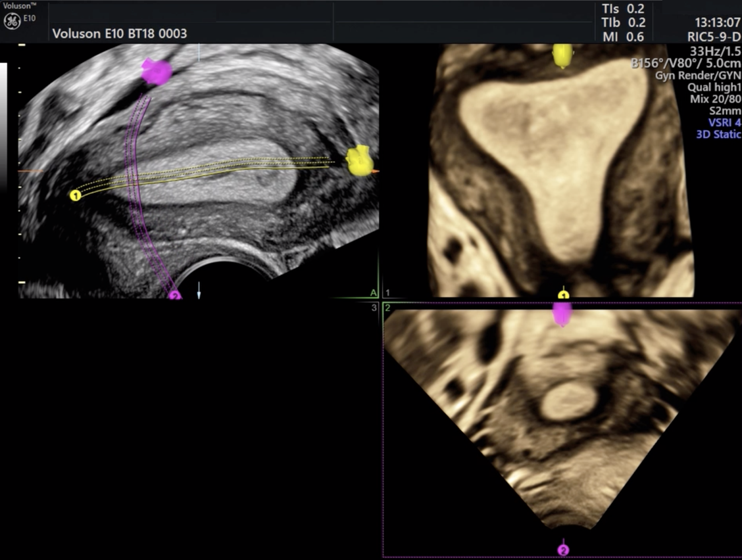The width and height of the screenshot is (742, 560).
Task: Select the panel 3 quadrant label
Action: (x=374, y=308)
